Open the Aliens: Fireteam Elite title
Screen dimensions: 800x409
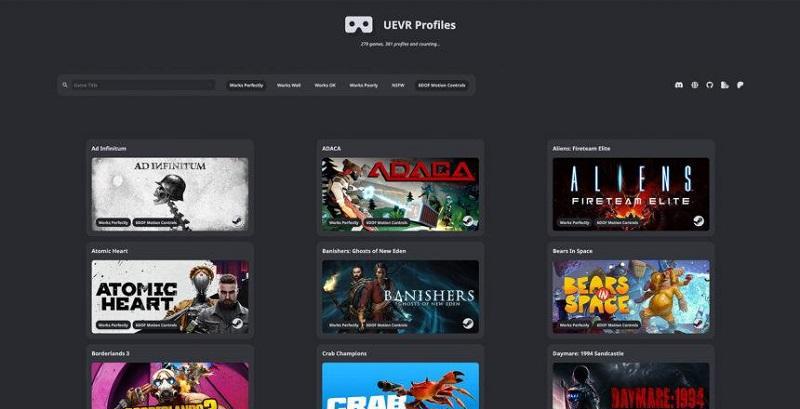581,148
